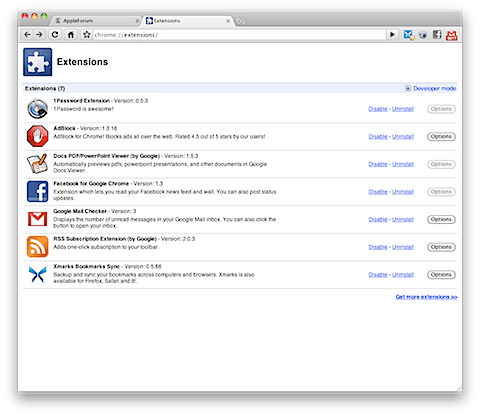This screenshot has width=480, height=416.
Task: Focus the chrome://extensions address bar
Action: pyautogui.click(x=239, y=35)
